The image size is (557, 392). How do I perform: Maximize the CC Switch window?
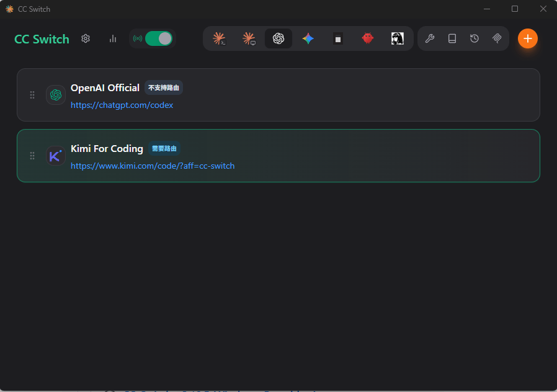pyautogui.click(x=515, y=9)
